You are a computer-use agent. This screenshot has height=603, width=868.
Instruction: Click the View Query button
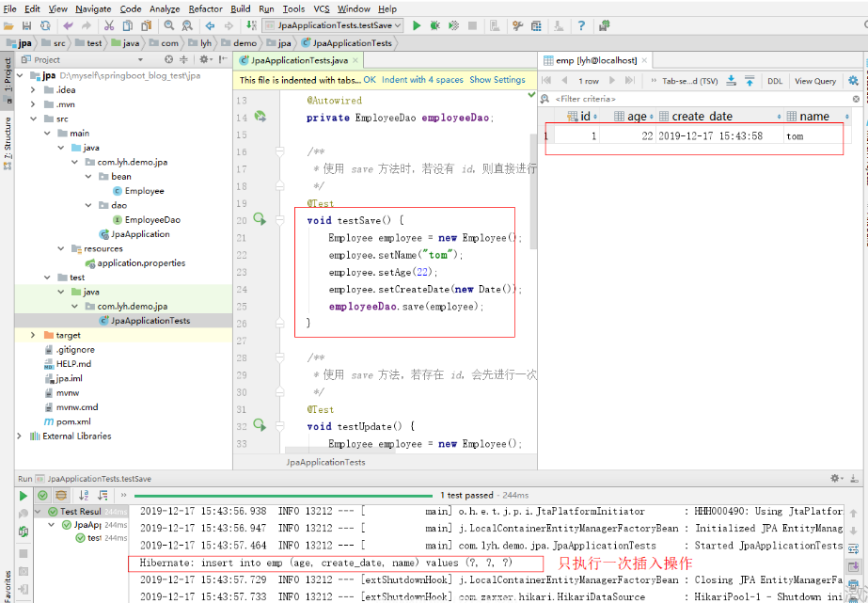[x=814, y=81]
